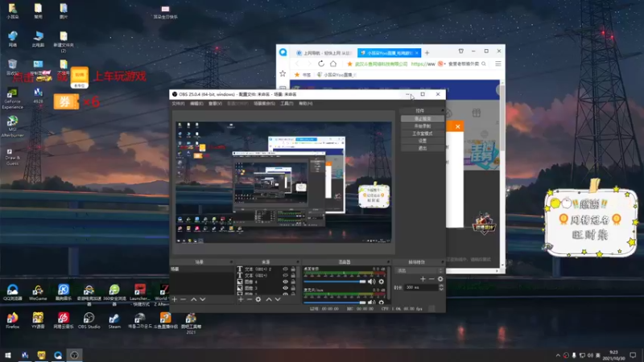Open 文件(F) menu in OBS

pos(178,104)
